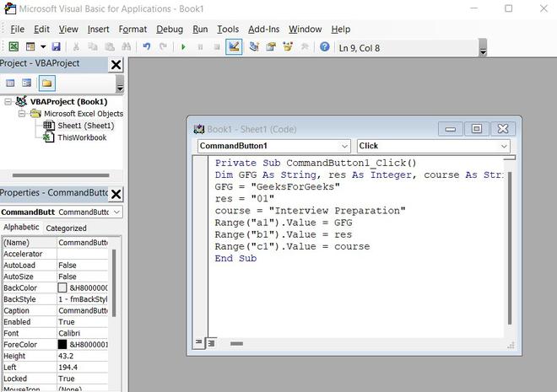Open the Properties Window toolbar icon
Viewport: 557px width, 392px height.
point(271,46)
